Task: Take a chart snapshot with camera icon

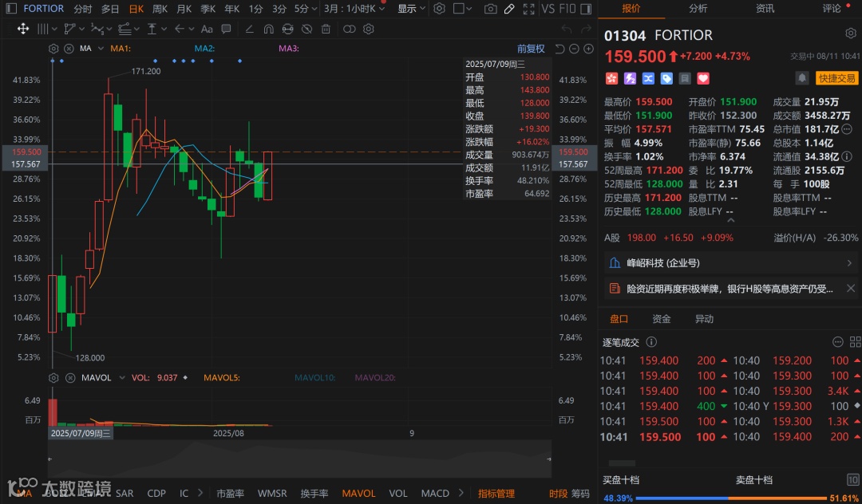Action: click(x=490, y=9)
